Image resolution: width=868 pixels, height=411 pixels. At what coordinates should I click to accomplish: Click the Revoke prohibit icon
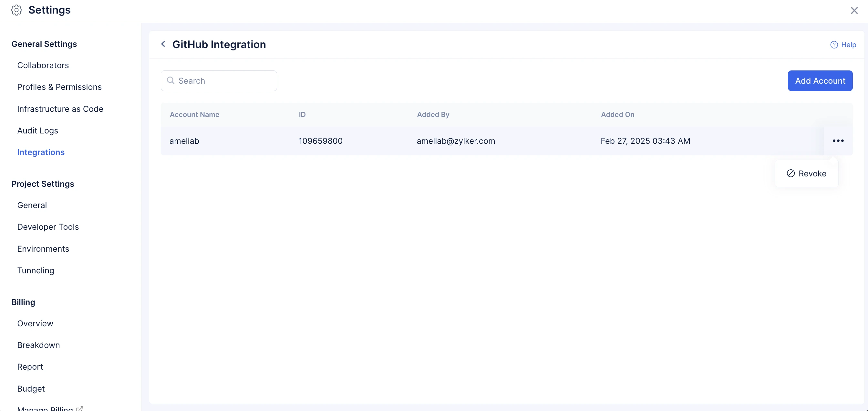coord(790,174)
